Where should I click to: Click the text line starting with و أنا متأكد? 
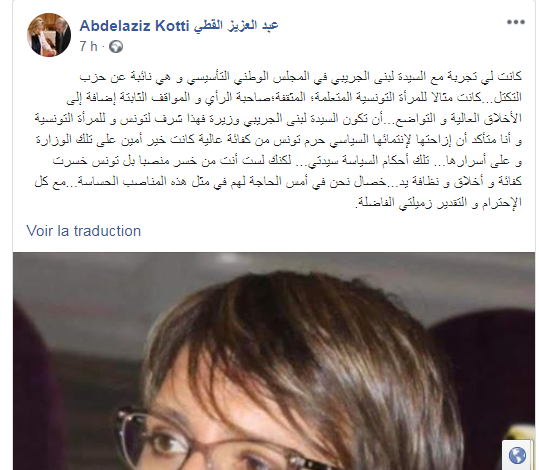click(279, 140)
